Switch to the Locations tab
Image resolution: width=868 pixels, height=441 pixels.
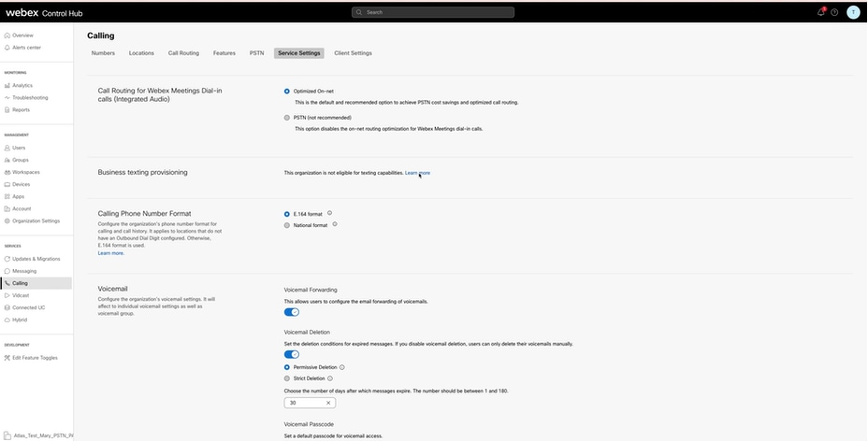point(141,53)
